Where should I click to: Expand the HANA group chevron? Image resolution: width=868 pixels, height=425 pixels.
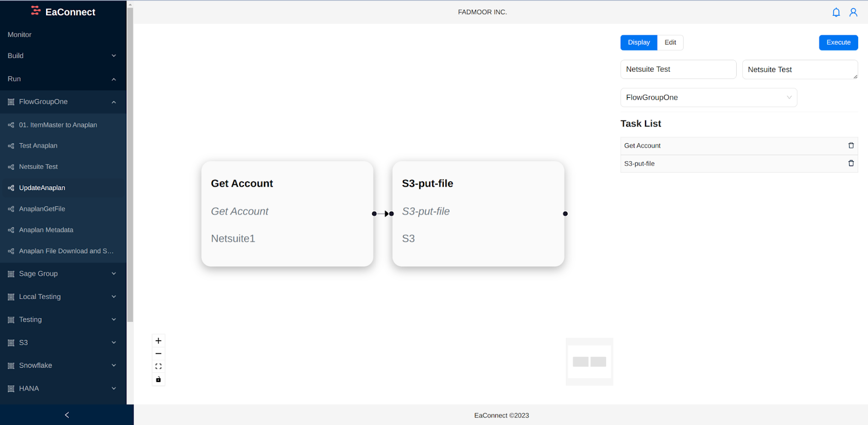pyautogui.click(x=114, y=388)
